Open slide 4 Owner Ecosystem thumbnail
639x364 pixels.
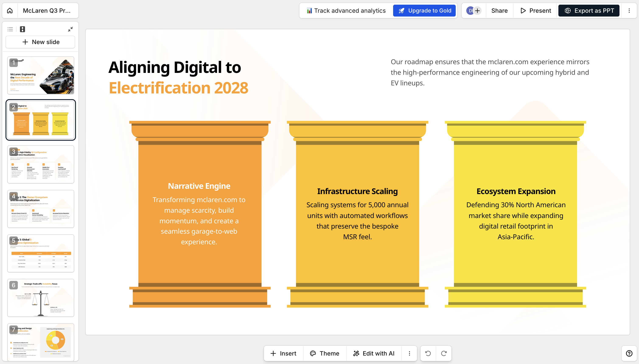(x=41, y=209)
